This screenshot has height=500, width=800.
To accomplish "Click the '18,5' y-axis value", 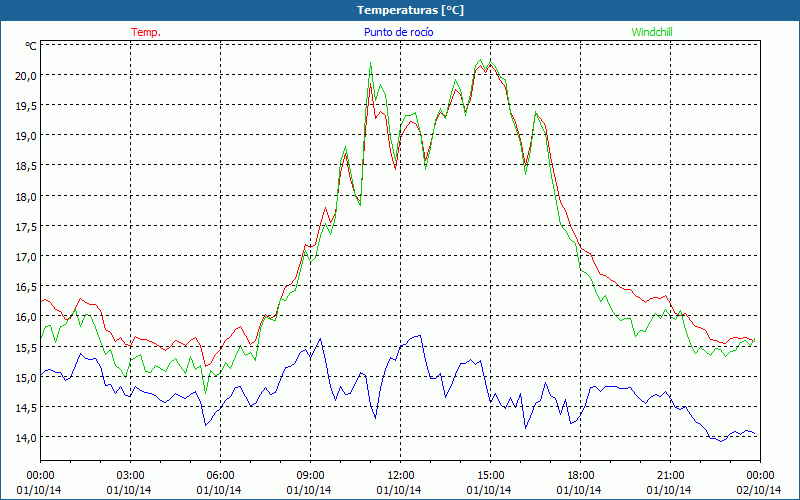I will 27,166.
